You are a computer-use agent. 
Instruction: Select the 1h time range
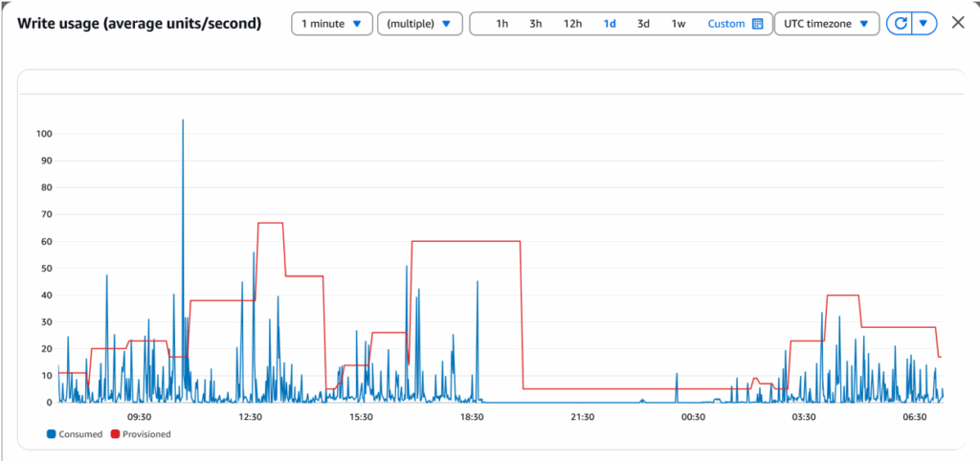pyautogui.click(x=501, y=24)
